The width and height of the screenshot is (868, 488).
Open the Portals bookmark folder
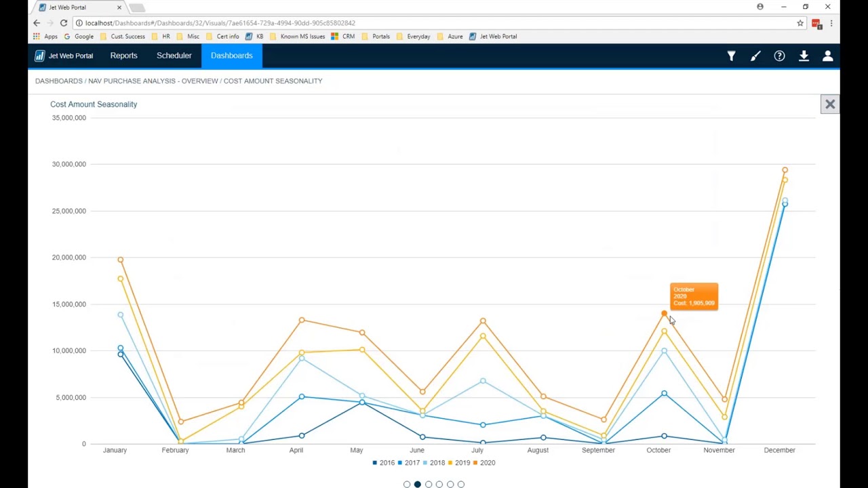point(376,37)
